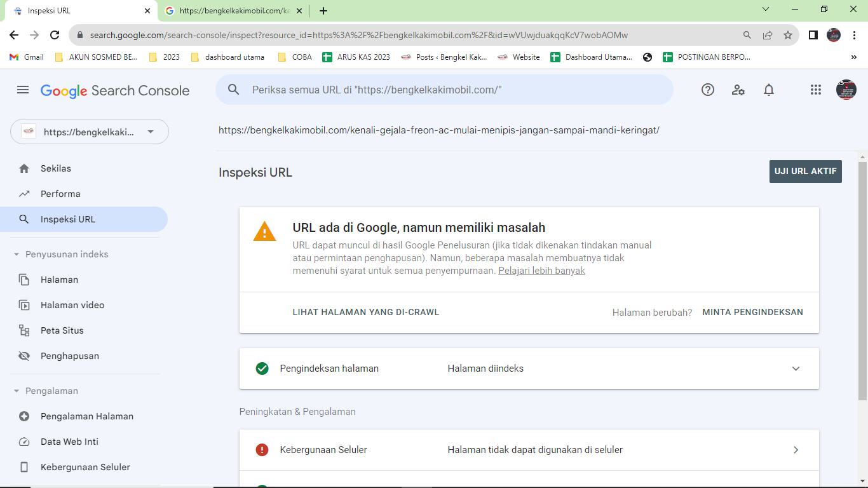Open the Search Console account avatar
868x488 pixels.
coord(846,90)
